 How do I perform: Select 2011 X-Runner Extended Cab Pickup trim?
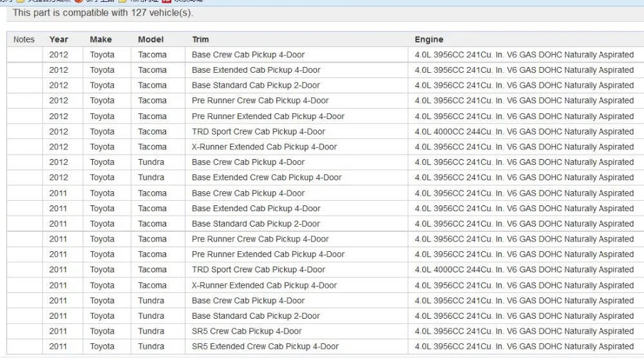[x=264, y=285]
